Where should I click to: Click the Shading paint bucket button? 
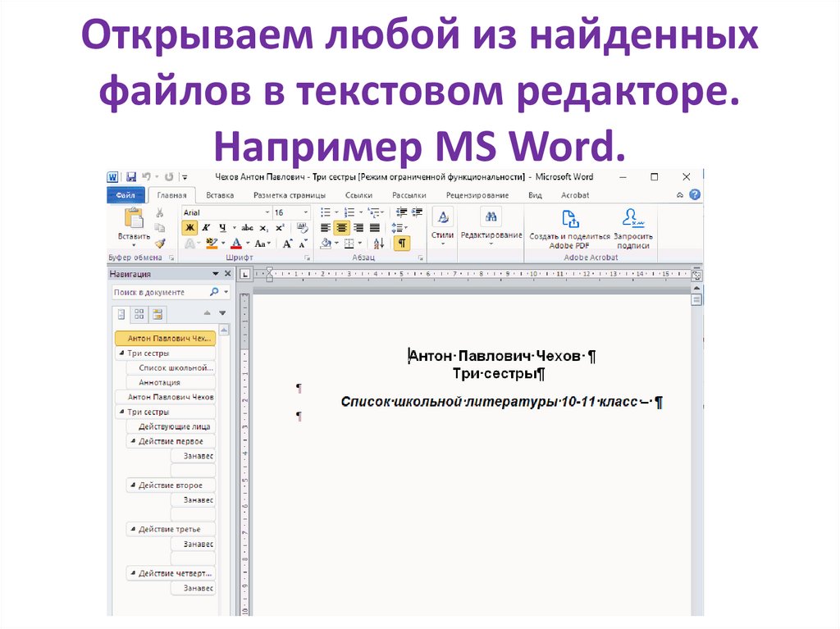click(x=326, y=244)
